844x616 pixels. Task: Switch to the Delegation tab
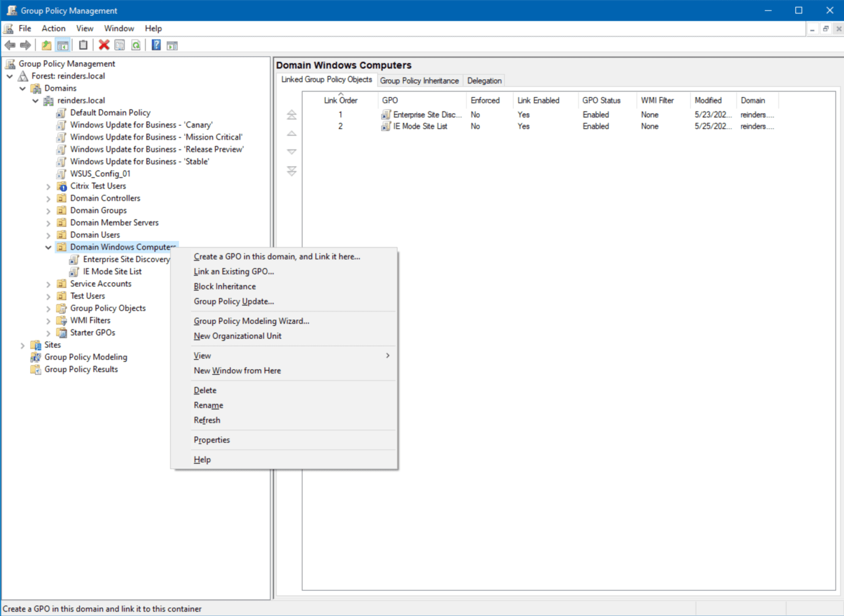tap(484, 80)
